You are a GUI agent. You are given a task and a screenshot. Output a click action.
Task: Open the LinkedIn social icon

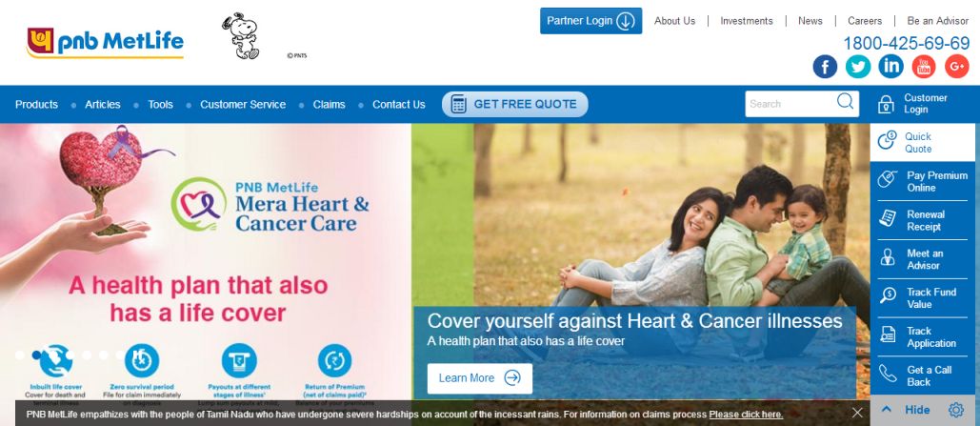(890, 67)
